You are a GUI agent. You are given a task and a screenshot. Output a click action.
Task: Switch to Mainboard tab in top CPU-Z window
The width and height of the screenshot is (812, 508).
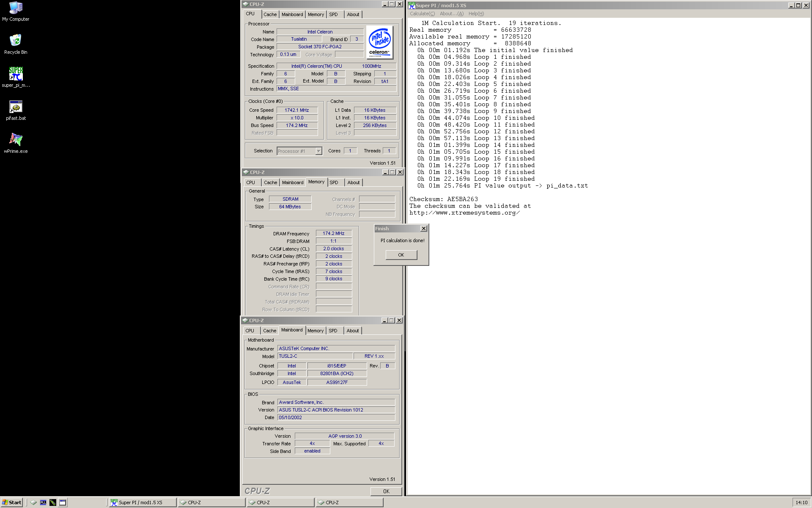coord(292,14)
